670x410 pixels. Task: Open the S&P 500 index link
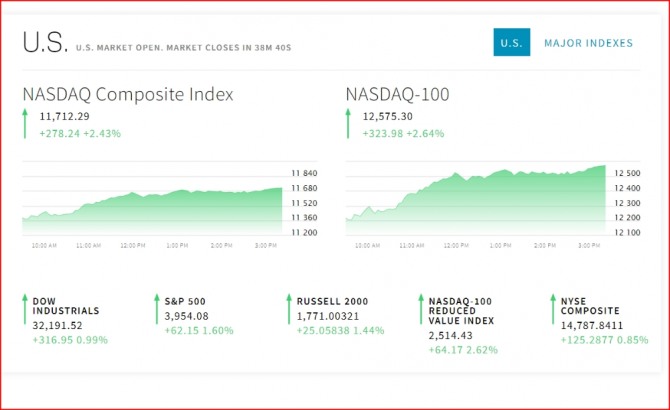click(184, 300)
